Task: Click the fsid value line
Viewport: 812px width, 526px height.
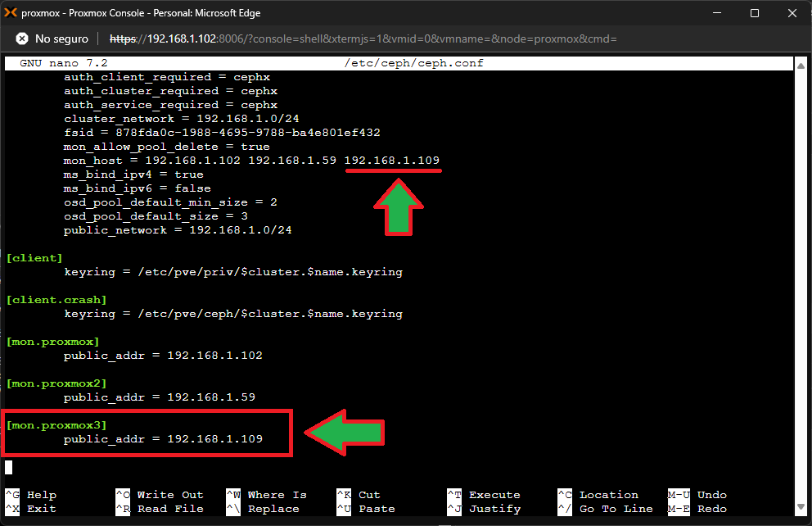Action: tap(222, 133)
